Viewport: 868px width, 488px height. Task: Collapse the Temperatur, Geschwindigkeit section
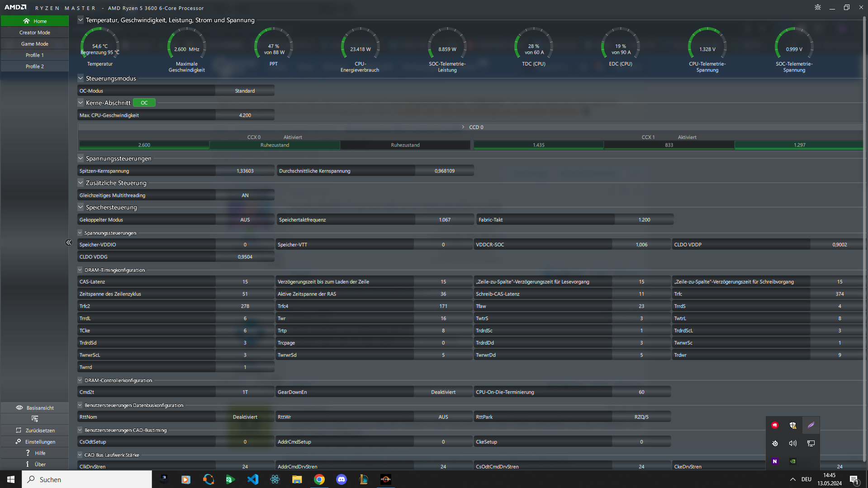(x=81, y=20)
